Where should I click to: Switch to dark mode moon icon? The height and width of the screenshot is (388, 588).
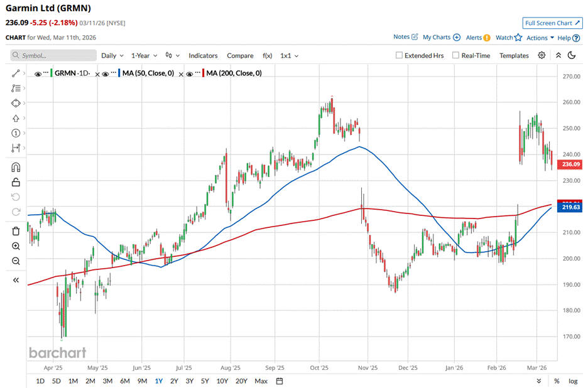tap(572, 55)
